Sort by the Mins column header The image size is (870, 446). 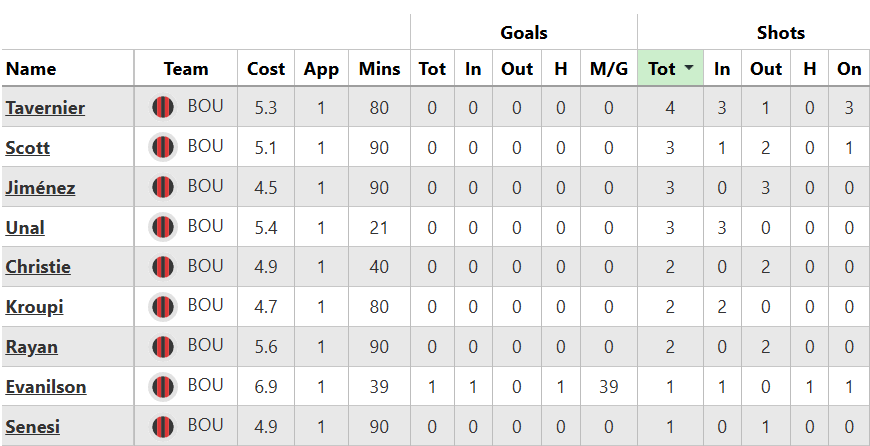379,69
